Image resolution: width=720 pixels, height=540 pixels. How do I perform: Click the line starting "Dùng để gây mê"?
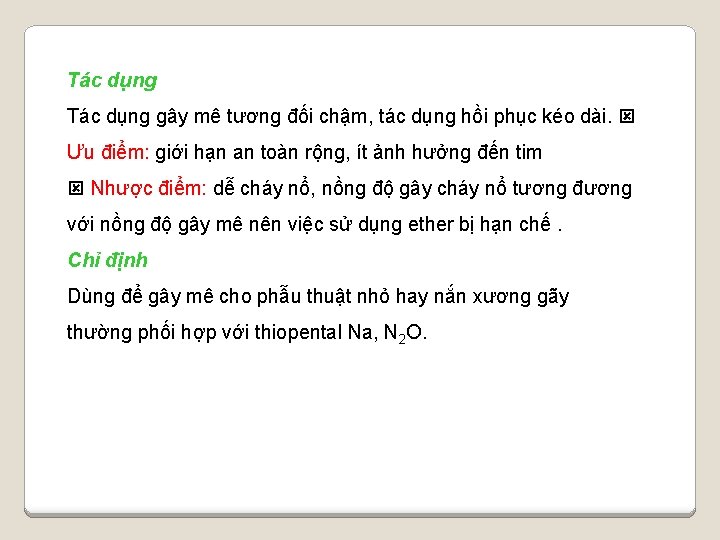coord(318,297)
